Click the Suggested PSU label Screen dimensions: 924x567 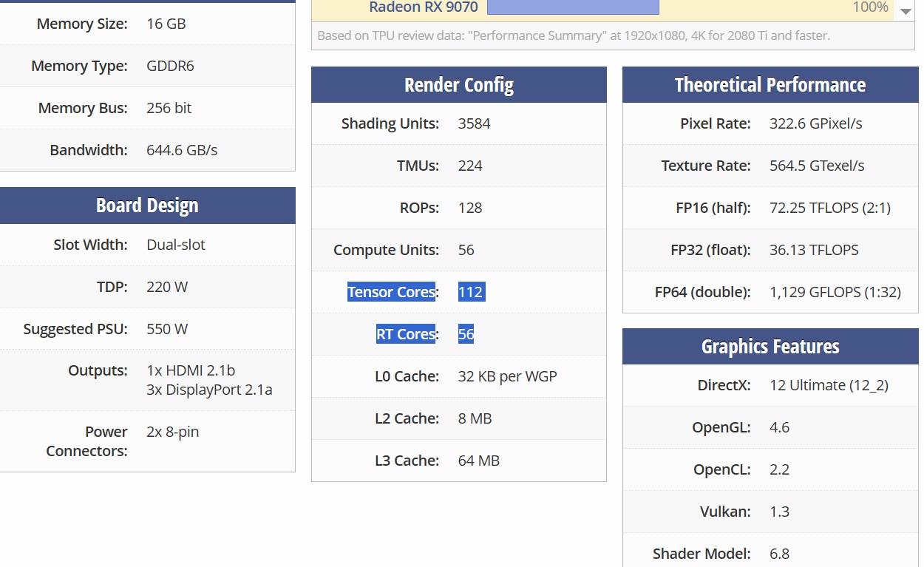(75, 329)
